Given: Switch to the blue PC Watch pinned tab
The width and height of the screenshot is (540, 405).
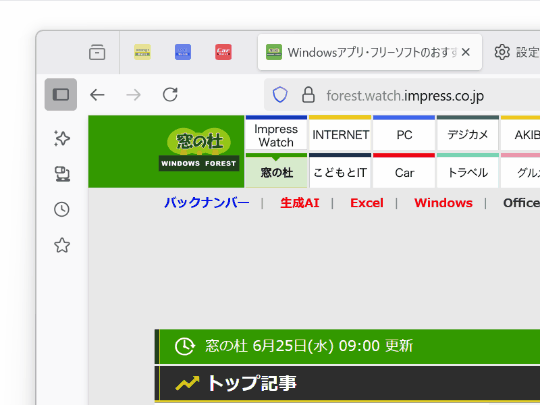Looking at the screenshot, I should tap(183, 52).
